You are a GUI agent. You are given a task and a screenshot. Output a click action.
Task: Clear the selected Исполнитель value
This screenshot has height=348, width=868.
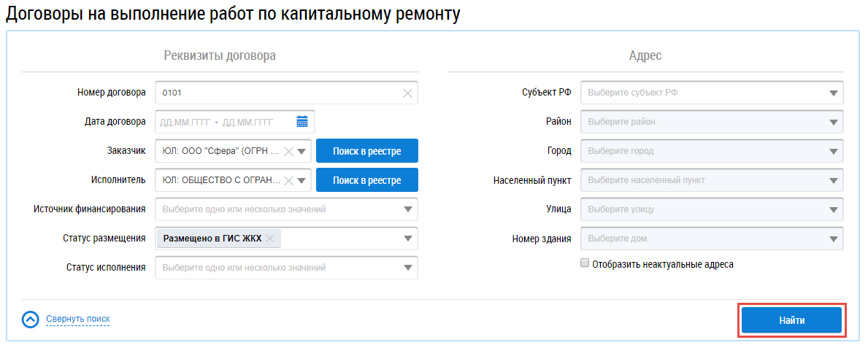tap(288, 180)
